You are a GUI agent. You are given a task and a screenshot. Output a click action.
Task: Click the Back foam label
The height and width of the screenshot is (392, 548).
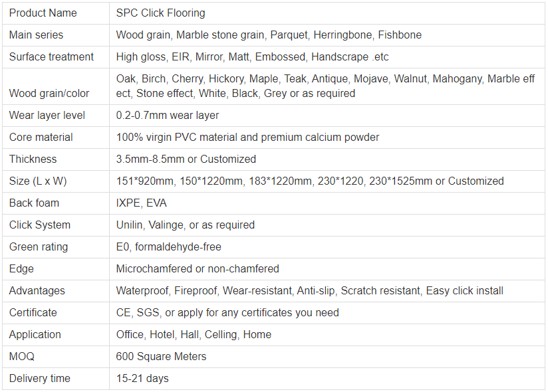pos(34,203)
